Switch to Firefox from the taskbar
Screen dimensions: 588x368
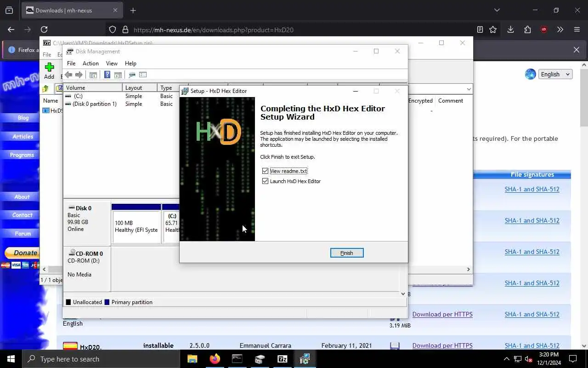tap(215, 359)
